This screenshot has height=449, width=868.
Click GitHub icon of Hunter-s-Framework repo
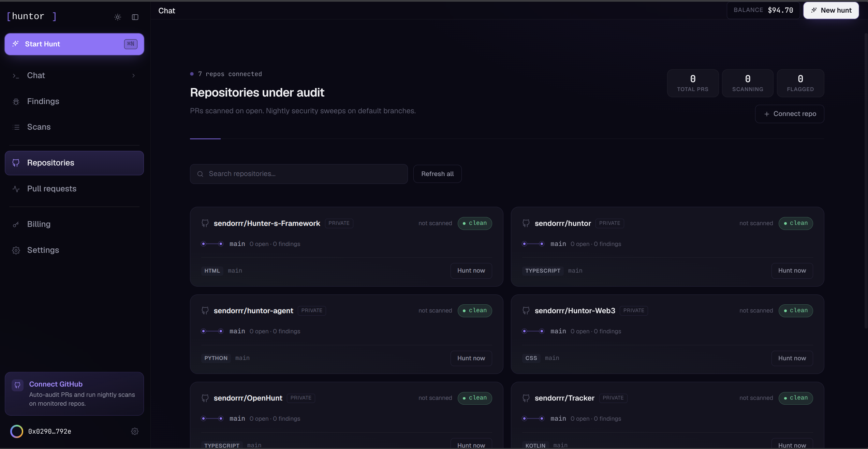pos(205,223)
